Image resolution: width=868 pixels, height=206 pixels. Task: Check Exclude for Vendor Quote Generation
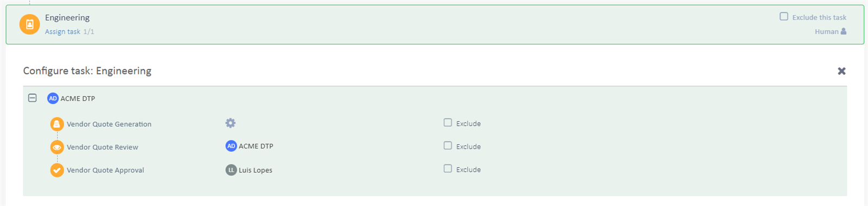(448, 123)
